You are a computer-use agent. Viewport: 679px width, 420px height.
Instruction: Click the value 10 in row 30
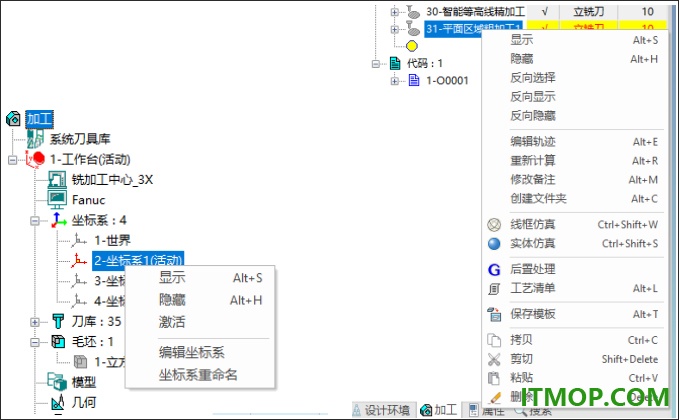pyautogui.click(x=648, y=12)
